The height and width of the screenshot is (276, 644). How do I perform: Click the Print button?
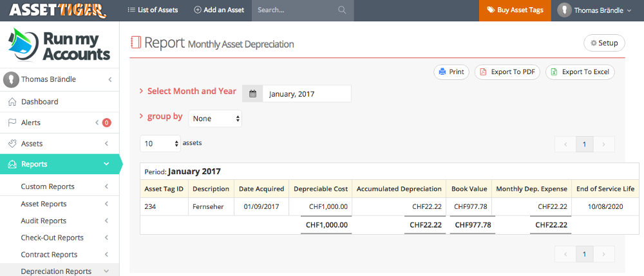(x=451, y=72)
